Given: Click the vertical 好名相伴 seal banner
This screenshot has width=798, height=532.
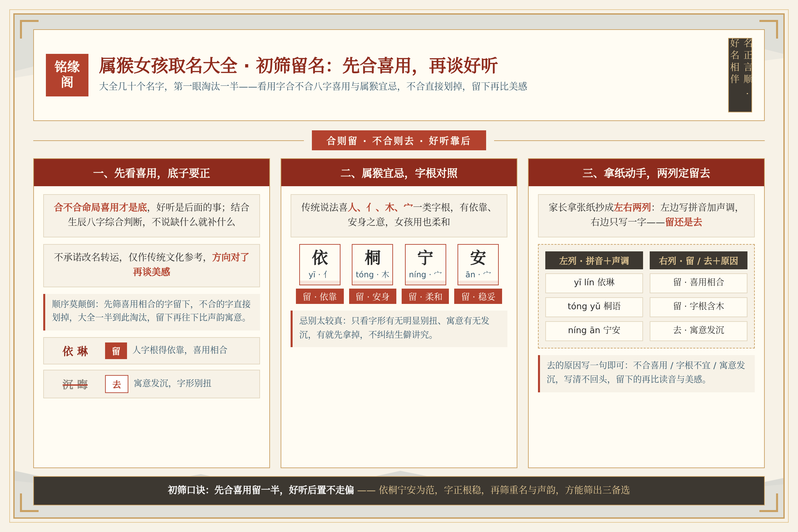Looking at the screenshot, I should [x=740, y=75].
